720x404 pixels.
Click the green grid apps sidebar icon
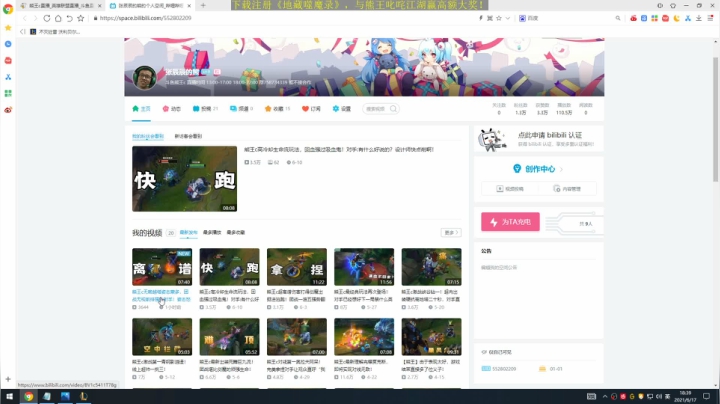(x=8, y=93)
